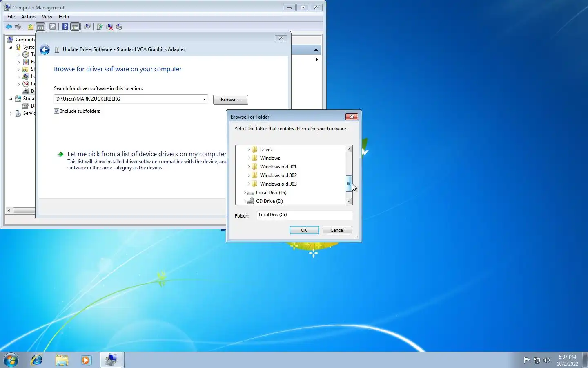Collapse the Actions pane section arrow
The image size is (588, 368).
[316, 50]
